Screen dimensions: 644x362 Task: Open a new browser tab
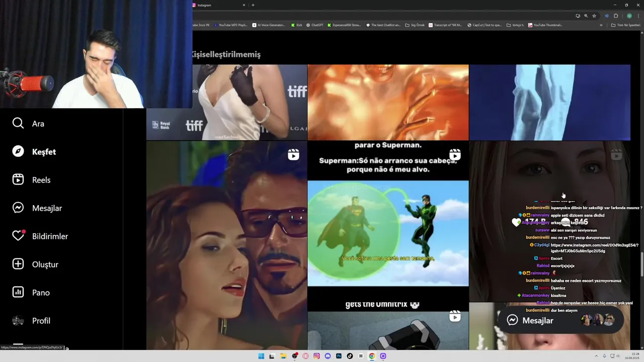point(253,5)
